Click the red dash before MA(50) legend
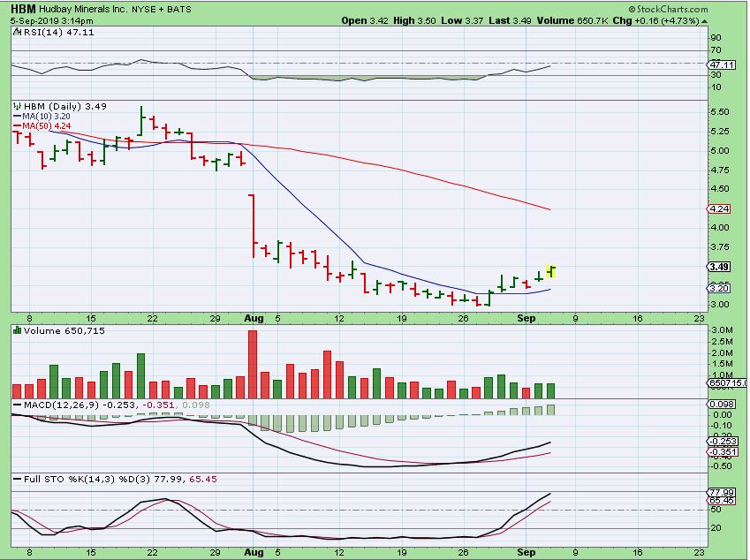The image size is (750, 560). tap(17, 125)
